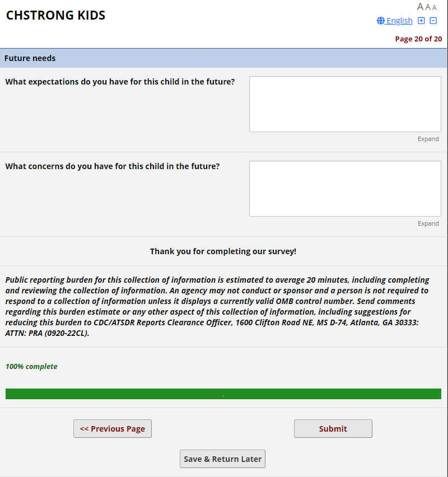Select the largest font size A
448x477 pixels.
pos(421,7)
